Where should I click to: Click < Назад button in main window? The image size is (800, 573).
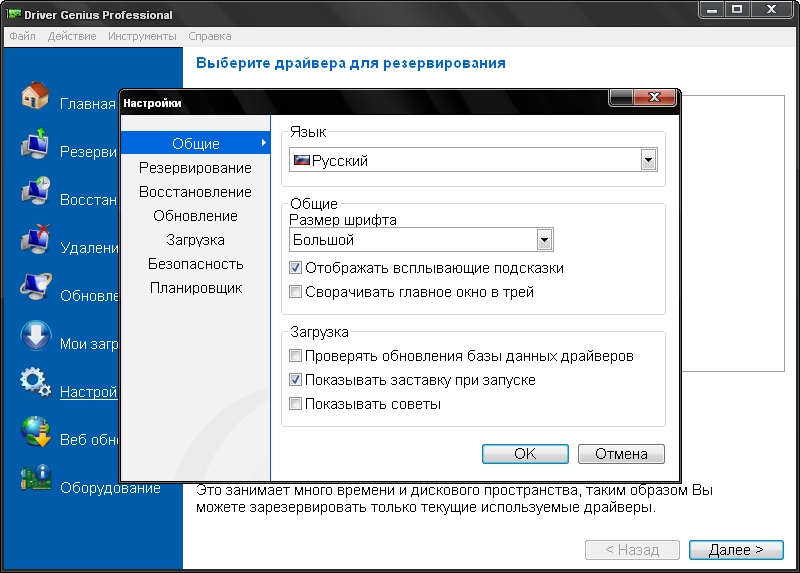pyautogui.click(x=632, y=550)
